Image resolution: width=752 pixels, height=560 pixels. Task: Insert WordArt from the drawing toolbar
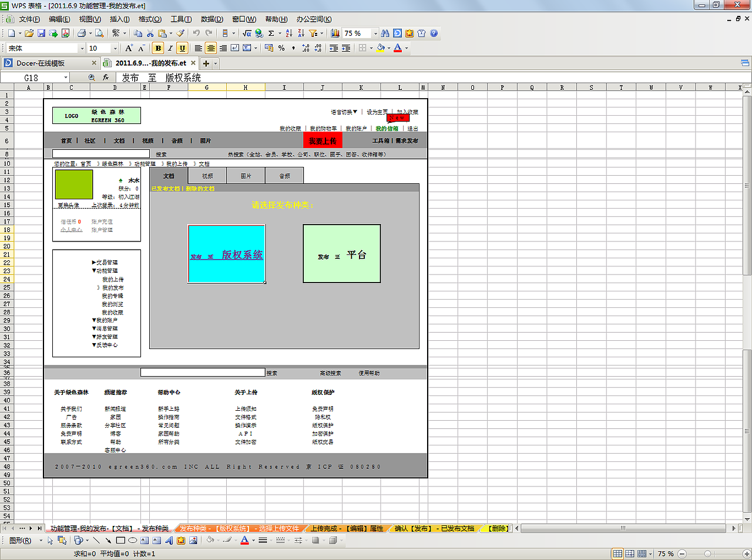pos(169,540)
